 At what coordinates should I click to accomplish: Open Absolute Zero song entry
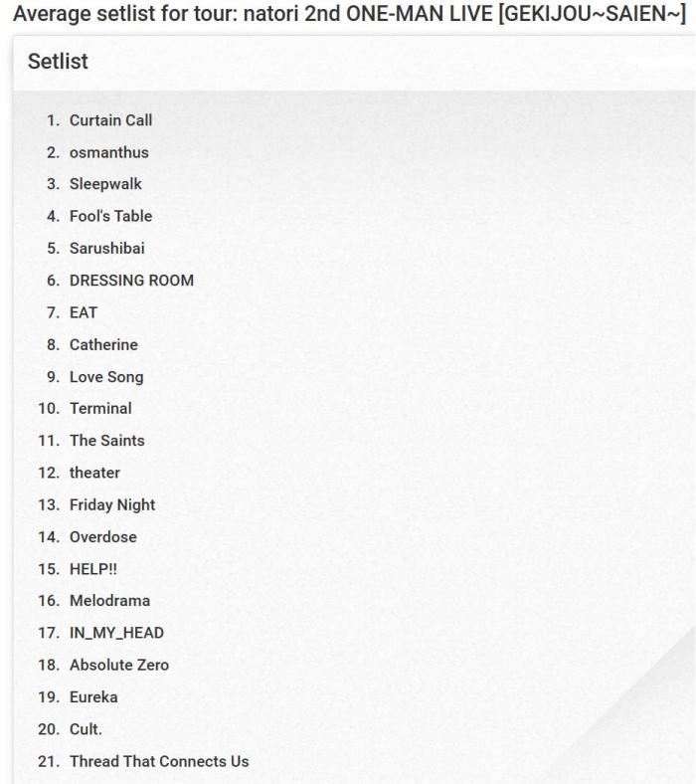[x=119, y=665]
